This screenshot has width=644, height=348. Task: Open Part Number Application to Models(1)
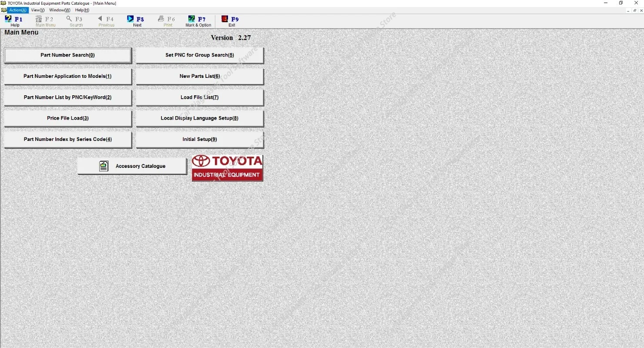[67, 77]
